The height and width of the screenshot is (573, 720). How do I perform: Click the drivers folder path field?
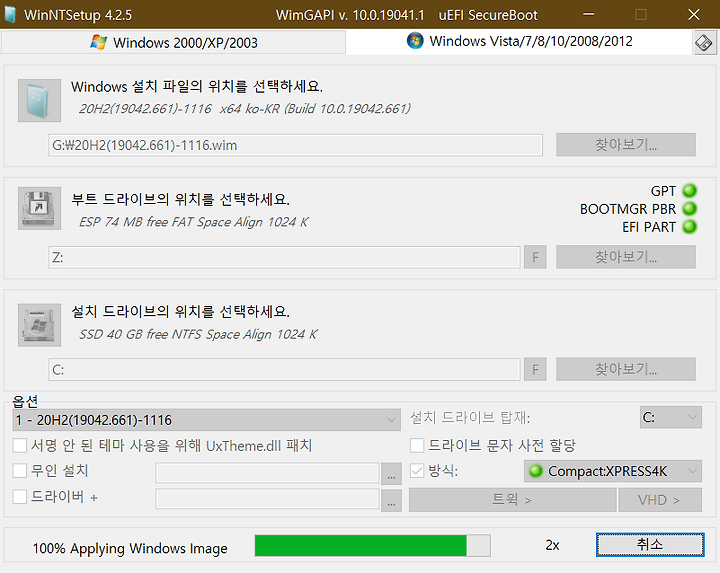tap(267, 499)
